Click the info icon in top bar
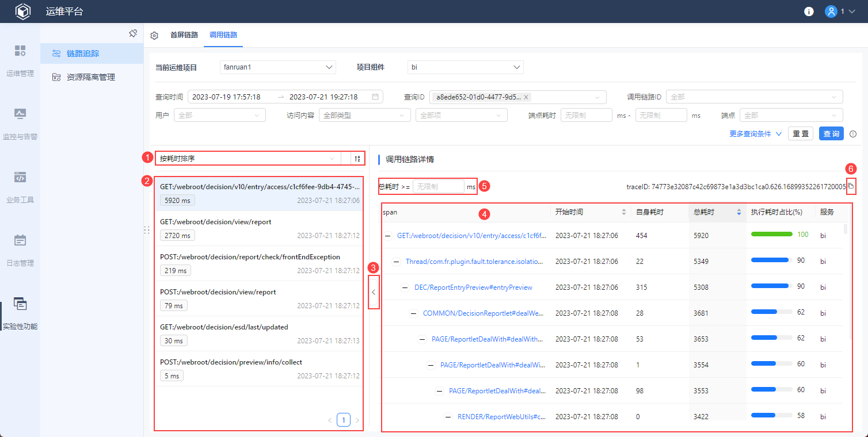This screenshot has height=437, width=868. (809, 11)
